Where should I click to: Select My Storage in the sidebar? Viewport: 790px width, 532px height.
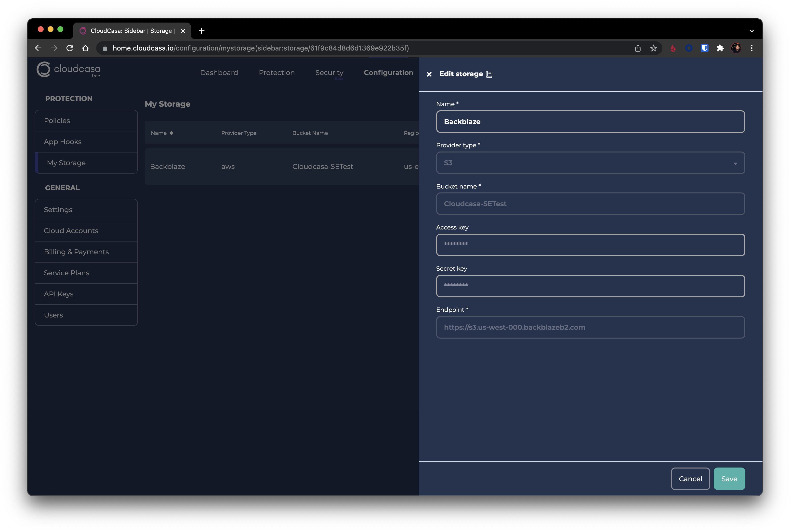point(86,163)
